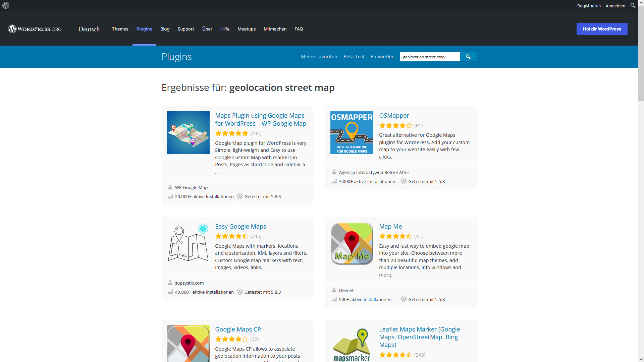Open the Maps Plugin using Google Maps title link
The height and width of the screenshot is (362, 644).
(x=261, y=119)
